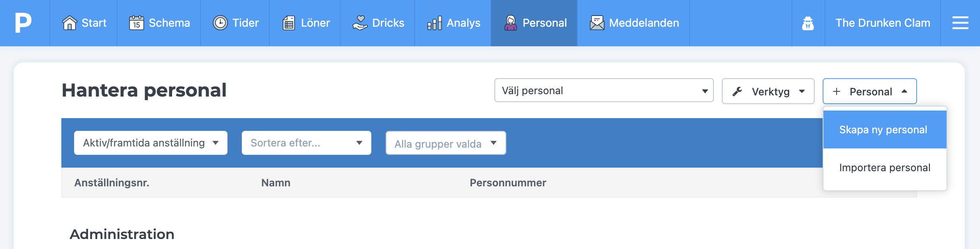Click the Tider clock icon
The image size is (980, 249).
(220, 23)
